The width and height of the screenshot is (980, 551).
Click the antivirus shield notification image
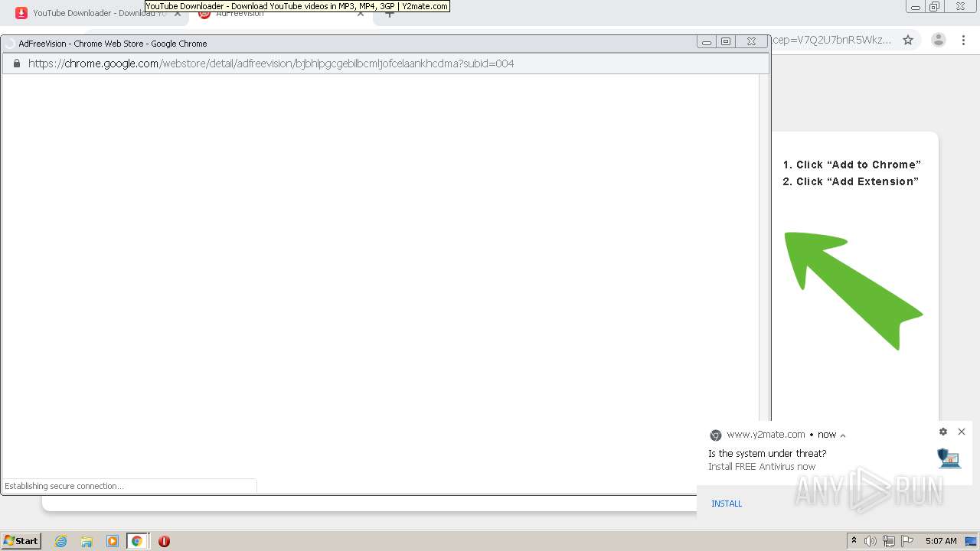pyautogui.click(x=949, y=458)
